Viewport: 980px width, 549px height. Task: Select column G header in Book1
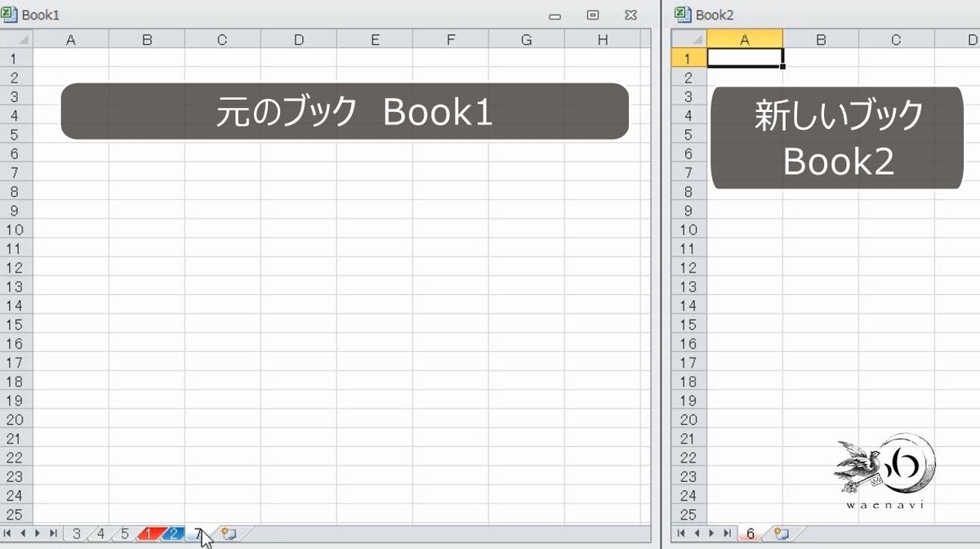click(527, 39)
